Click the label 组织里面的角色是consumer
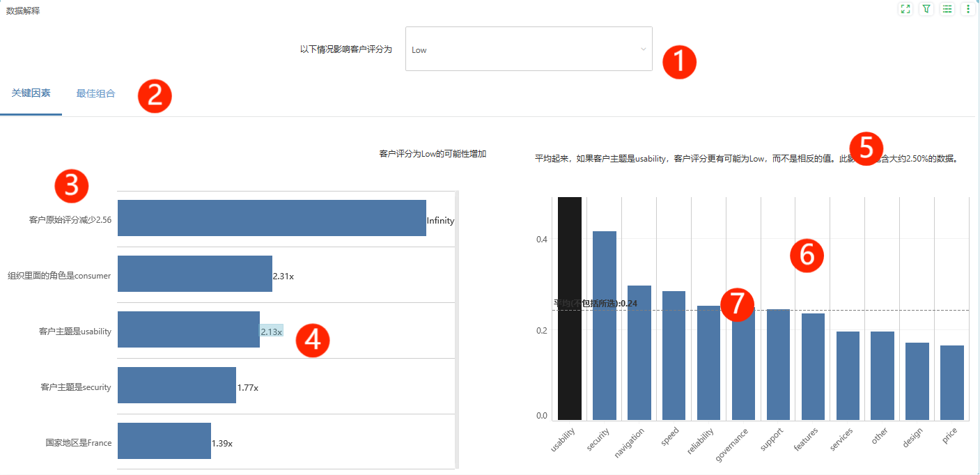 [59, 276]
